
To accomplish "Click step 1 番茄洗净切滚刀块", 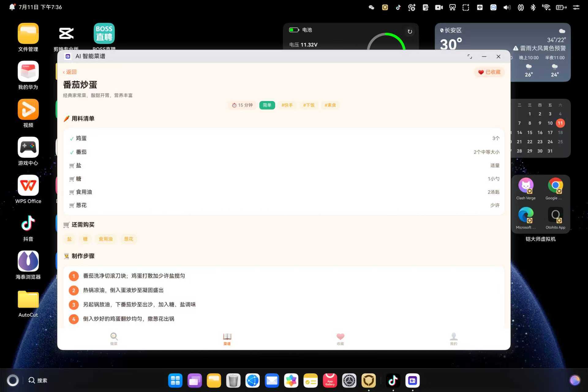I will (x=134, y=276).
